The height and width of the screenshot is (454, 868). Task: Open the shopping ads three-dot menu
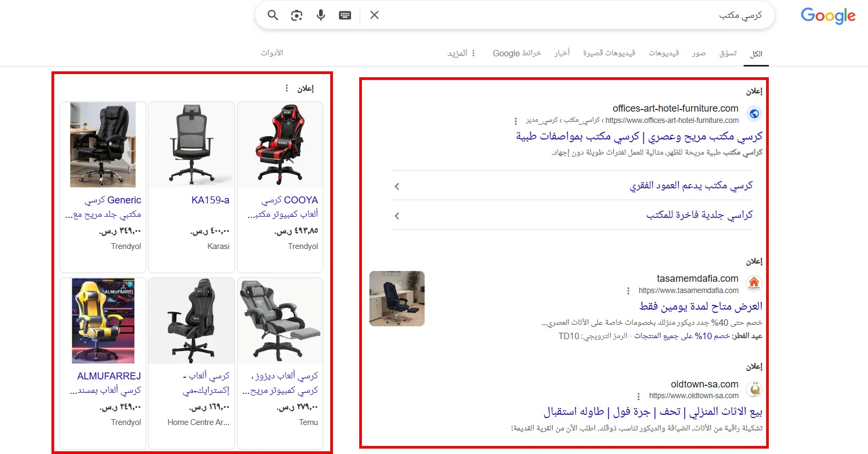click(287, 88)
